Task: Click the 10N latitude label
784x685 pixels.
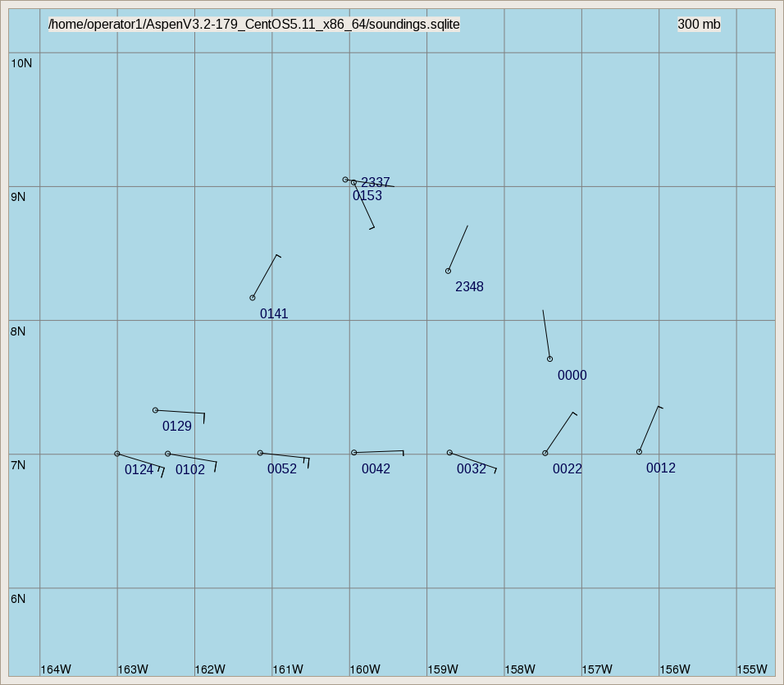Action: coord(21,63)
